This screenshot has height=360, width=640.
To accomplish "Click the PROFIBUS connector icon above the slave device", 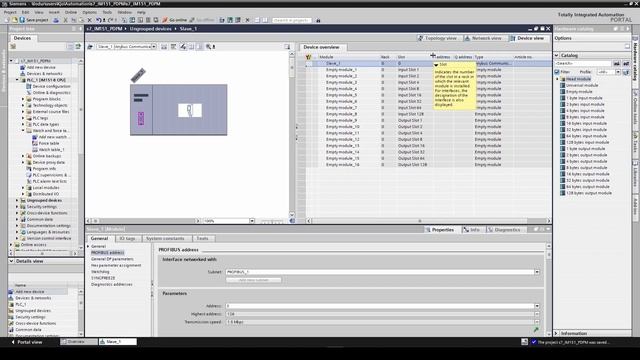I will click(x=138, y=75).
